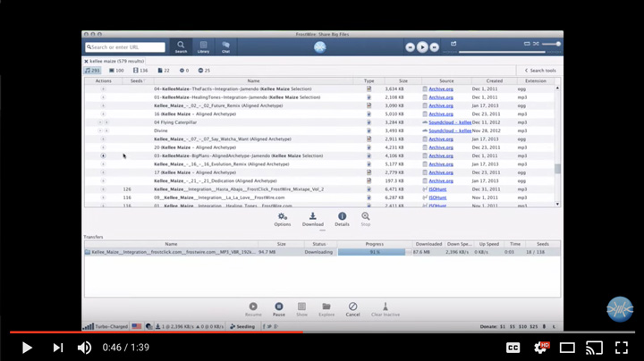Click the Seeding status indicator

pos(242,326)
